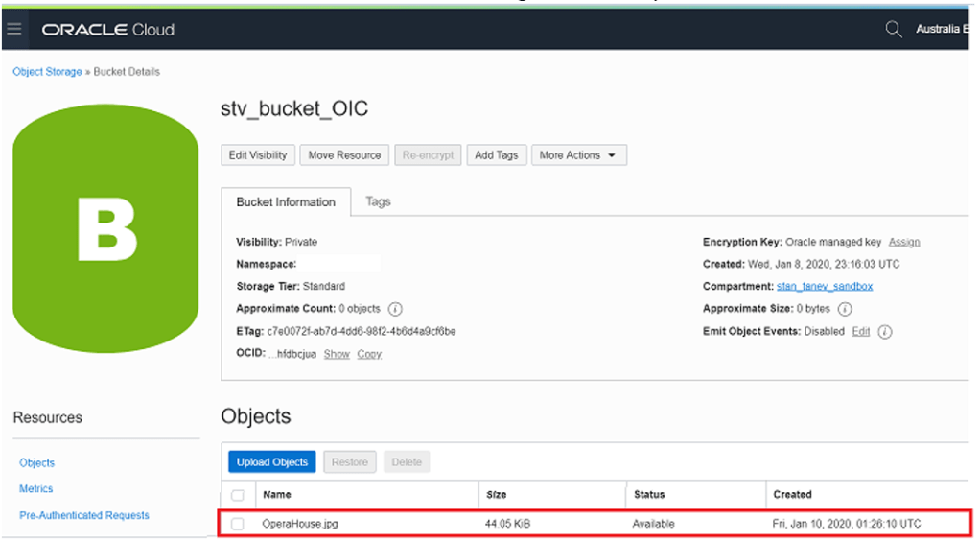This screenshot has width=980, height=541.
Task: Tick the checkbox for OperaHouse.jpg
Action: pyautogui.click(x=238, y=524)
